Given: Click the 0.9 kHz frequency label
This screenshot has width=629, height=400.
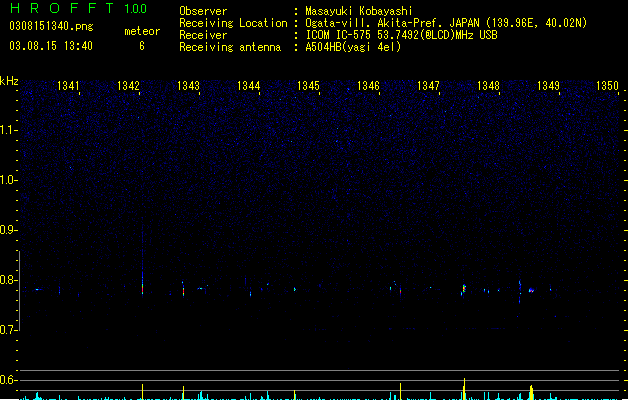Looking at the screenshot, I should click(x=8, y=230).
